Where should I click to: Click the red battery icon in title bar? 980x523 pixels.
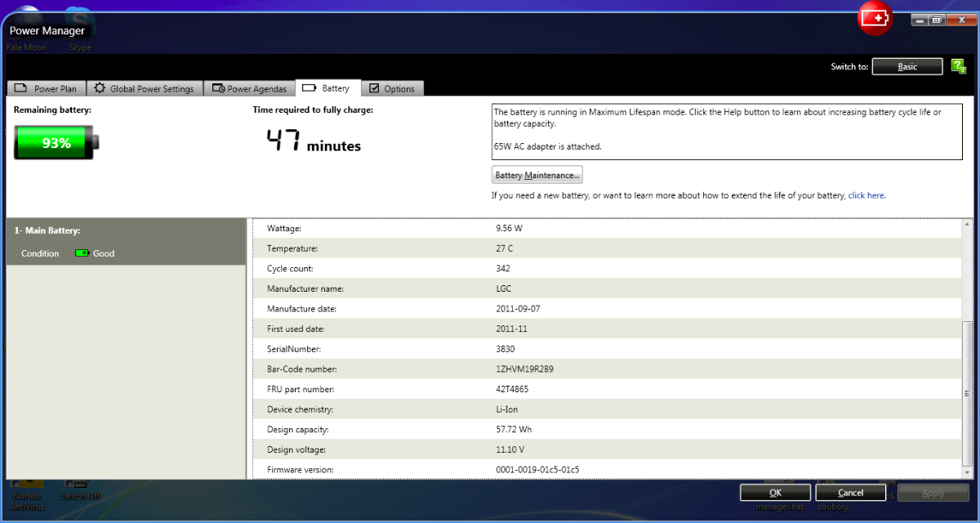[x=875, y=18]
